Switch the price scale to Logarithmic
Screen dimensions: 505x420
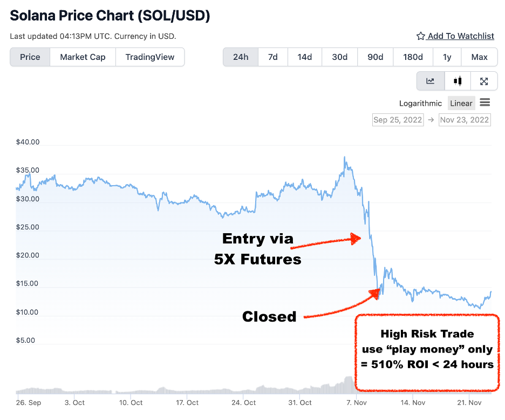420,103
